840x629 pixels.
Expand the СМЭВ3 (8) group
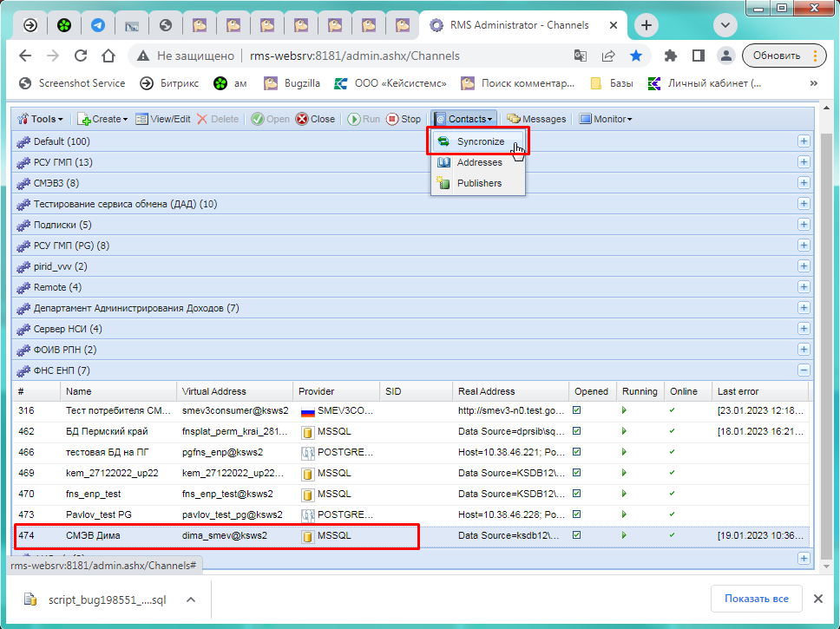[804, 183]
